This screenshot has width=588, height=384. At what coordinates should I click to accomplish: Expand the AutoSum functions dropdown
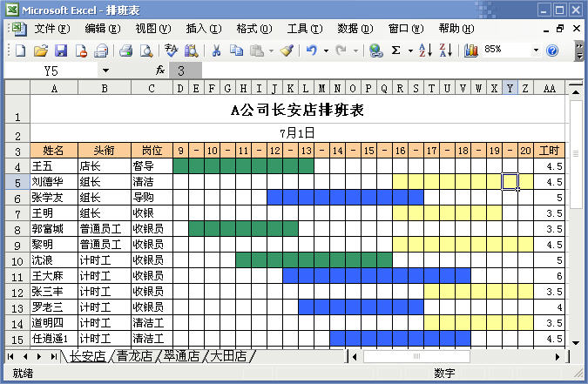(410, 51)
